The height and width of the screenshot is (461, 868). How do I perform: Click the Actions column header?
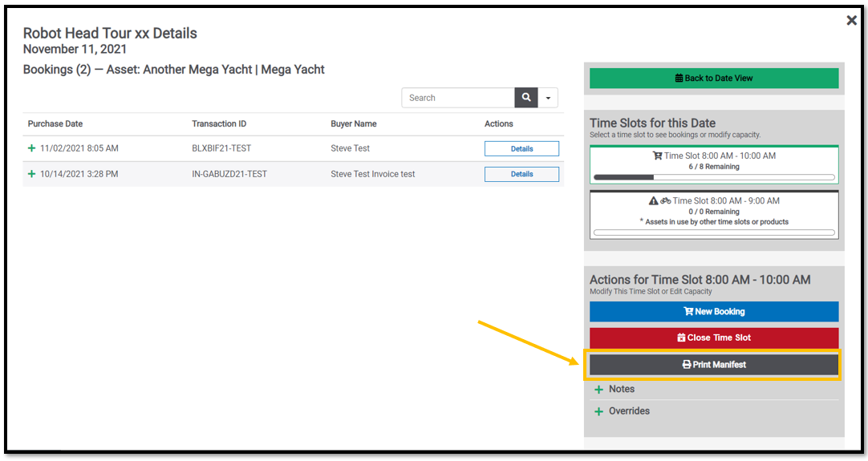(x=499, y=124)
